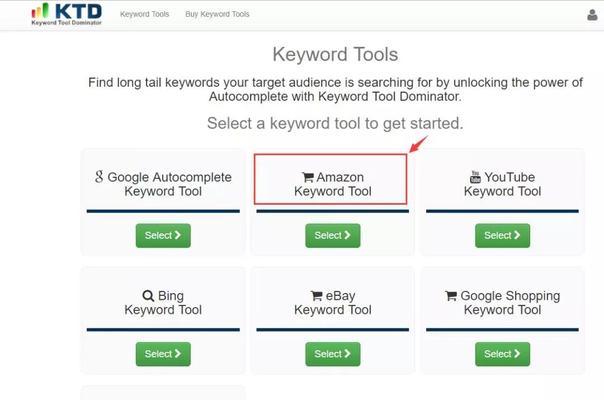Click the Amazon Keyword Tool heading
The width and height of the screenshot is (604, 400).
tap(333, 184)
